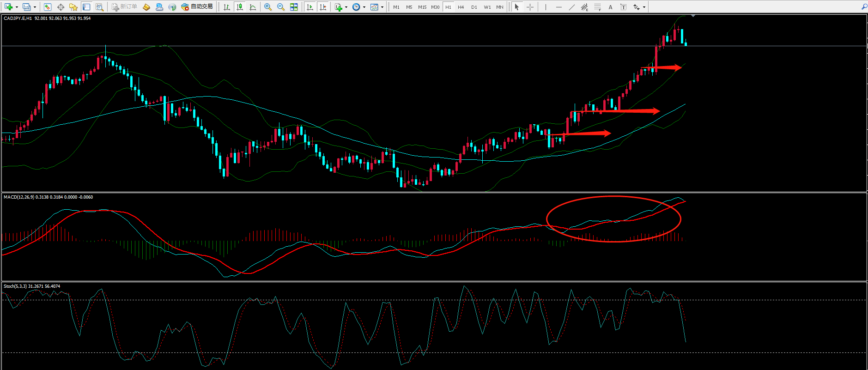The width and height of the screenshot is (868, 370).
Task: Expand the New Chart dropdown arrow
Action: 17,7
